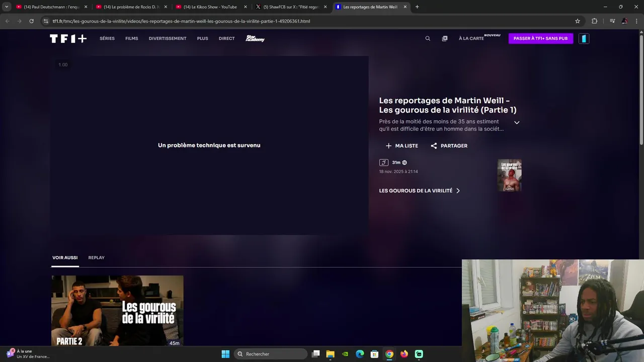Open the Chrome media control icon

pyautogui.click(x=612, y=21)
